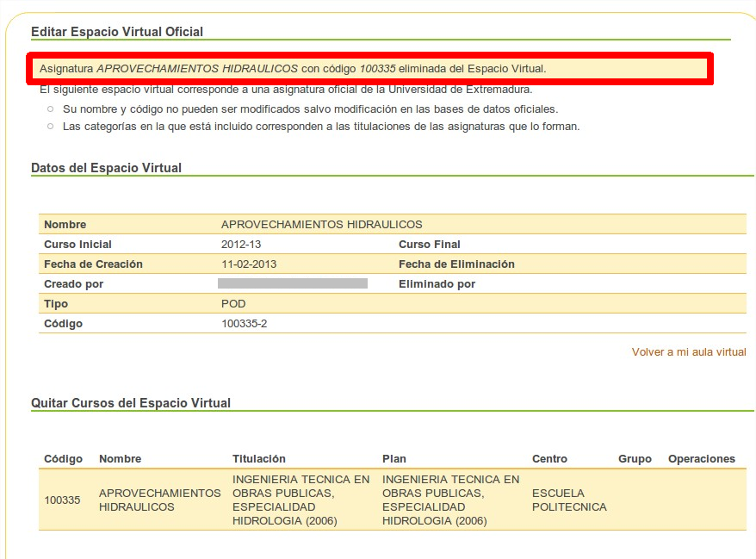Viewport: 756px width, 559px height.
Task: Select the Nombre value 'APROVECHAMIENTOS HIDRAULICOS' in data table
Action: (x=321, y=225)
